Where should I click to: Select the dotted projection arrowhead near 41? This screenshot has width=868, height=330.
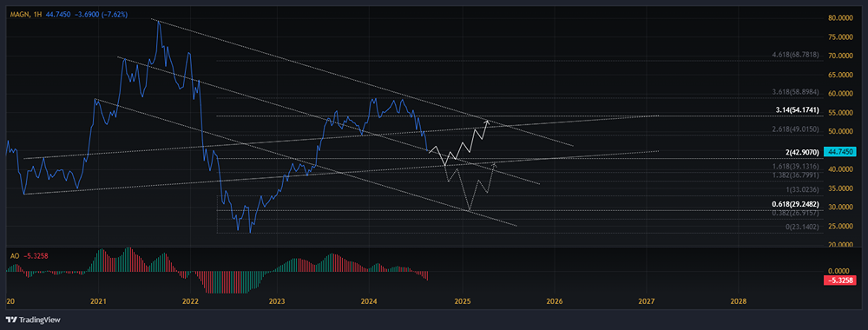click(495, 165)
